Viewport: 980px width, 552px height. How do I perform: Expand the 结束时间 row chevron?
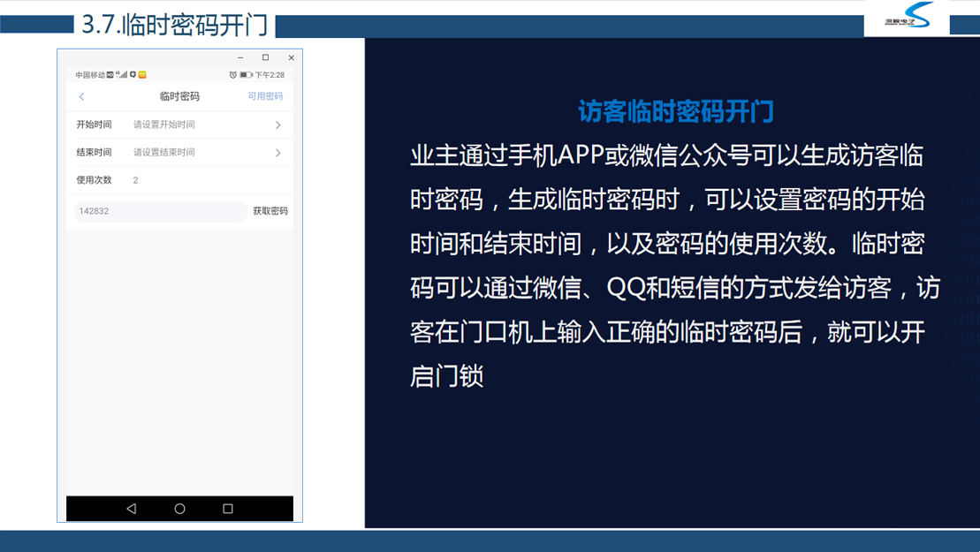coord(277,153)
